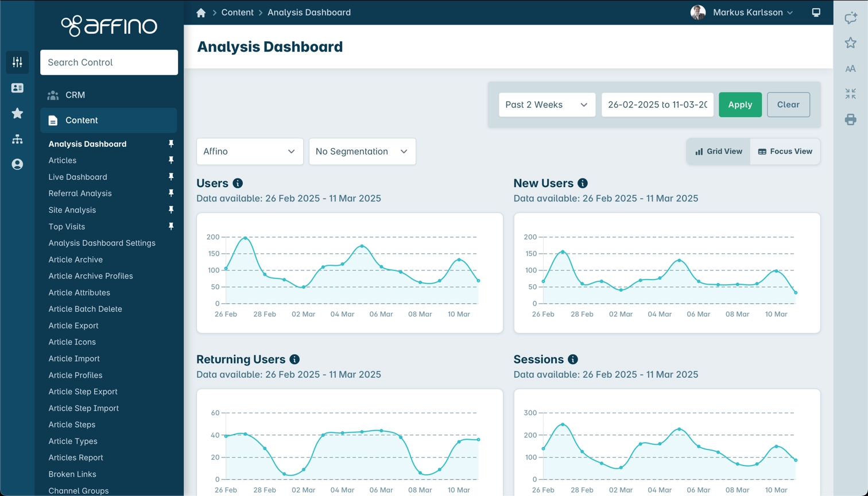Screen dimensions: 868x496
Task: Open Article Steps in the sidebar
Action: (72, 425)
